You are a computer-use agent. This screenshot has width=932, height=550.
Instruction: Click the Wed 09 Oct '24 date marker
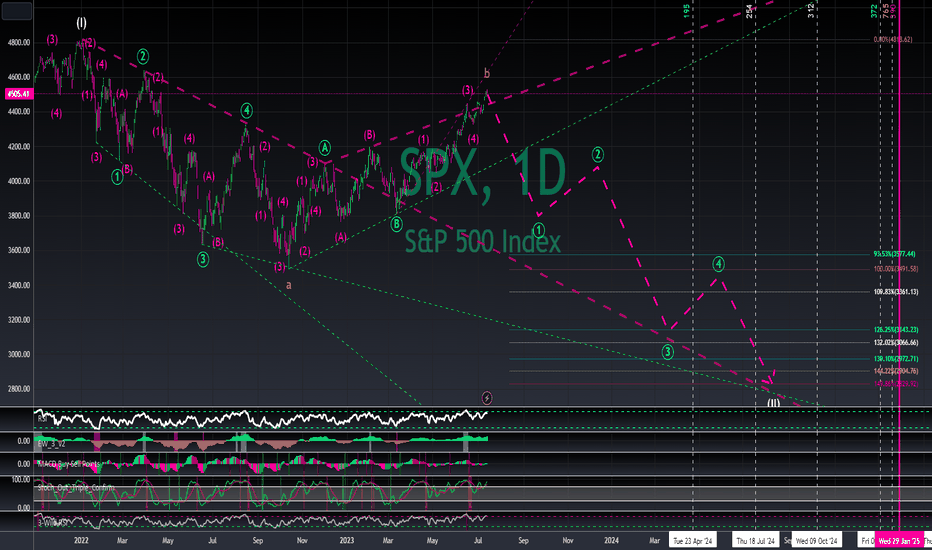click(x=816, y=540)
